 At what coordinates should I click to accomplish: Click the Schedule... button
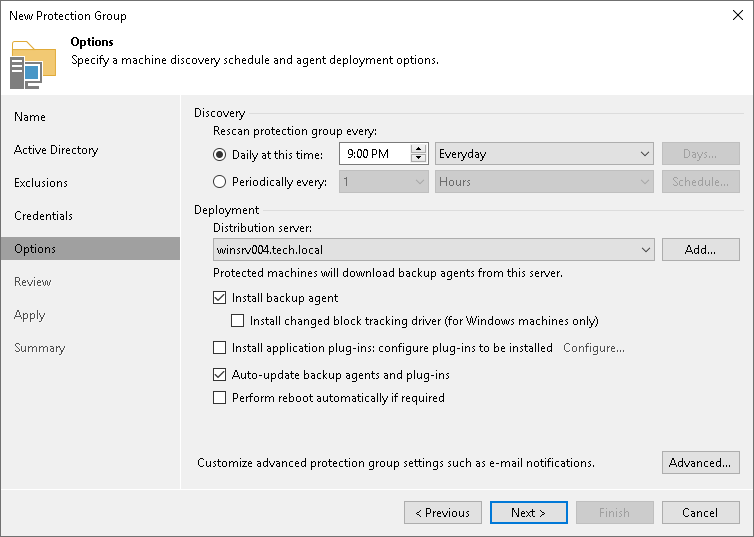(701, 182)
